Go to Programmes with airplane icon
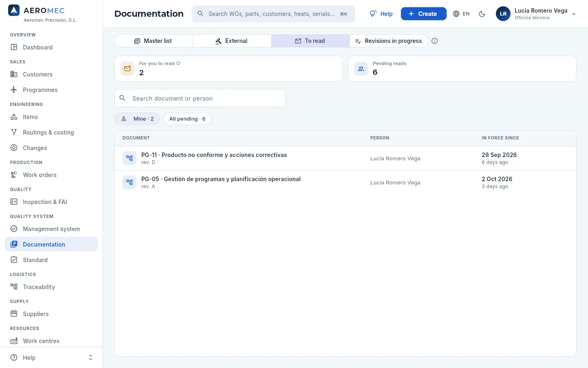Viewport: 588px width, 368px height. pos(51,90)
